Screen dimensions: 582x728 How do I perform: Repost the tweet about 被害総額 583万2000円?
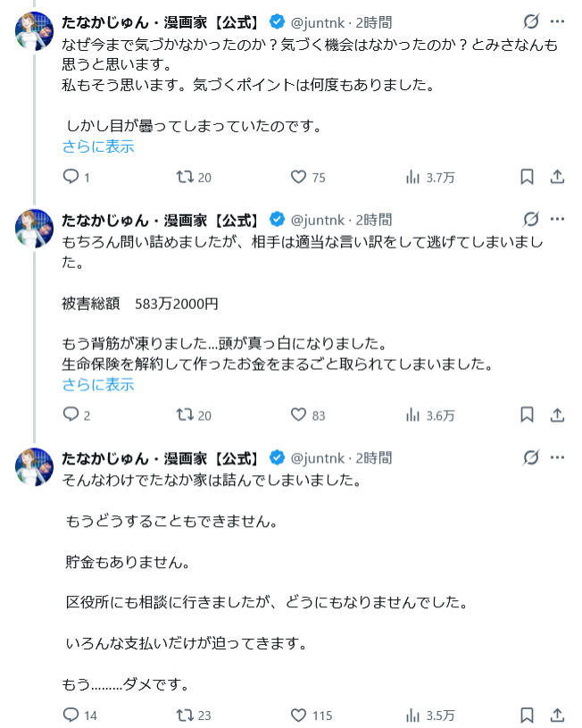[x=185, y=414]
